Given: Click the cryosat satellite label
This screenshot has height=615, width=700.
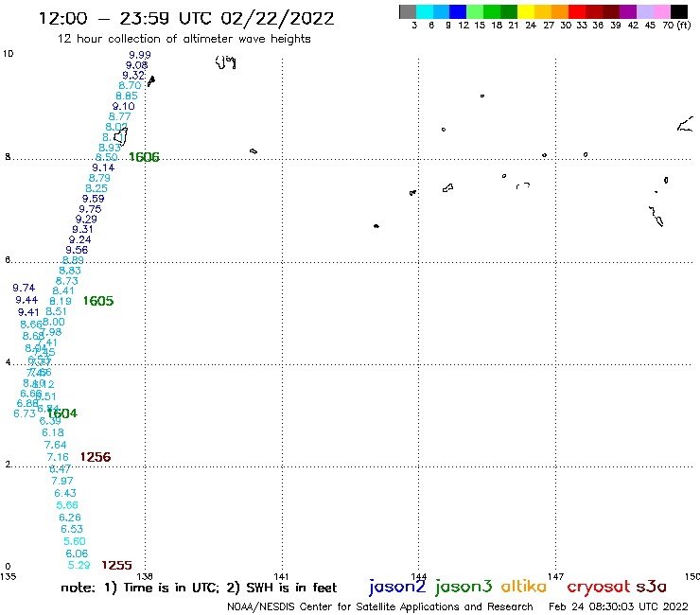Looking at the screenshot, I should 598,587.
